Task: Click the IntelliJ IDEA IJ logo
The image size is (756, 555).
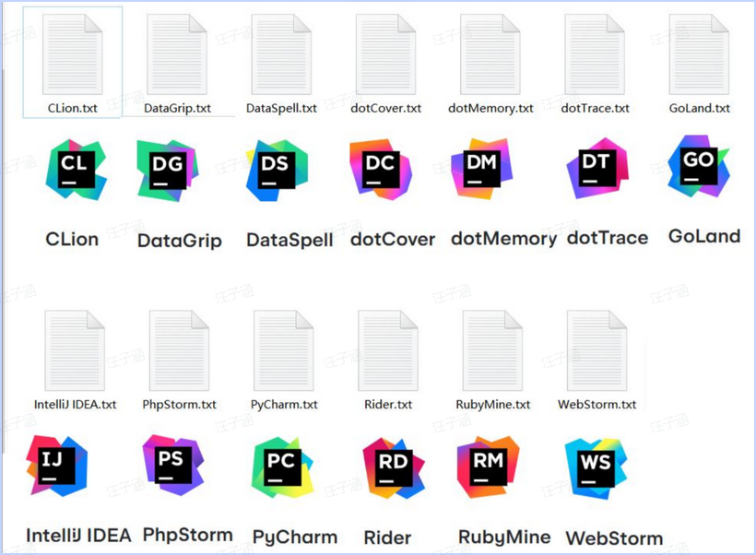Action: pos(57,466)
